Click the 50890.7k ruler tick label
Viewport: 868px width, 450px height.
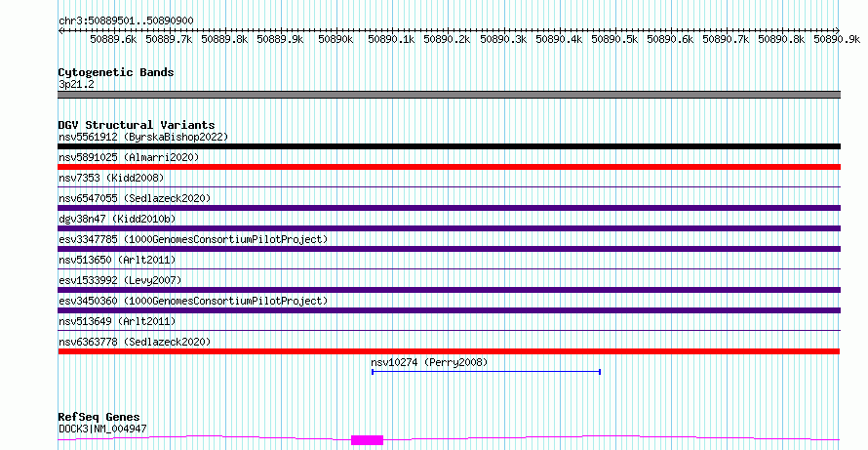pos(726,39)
